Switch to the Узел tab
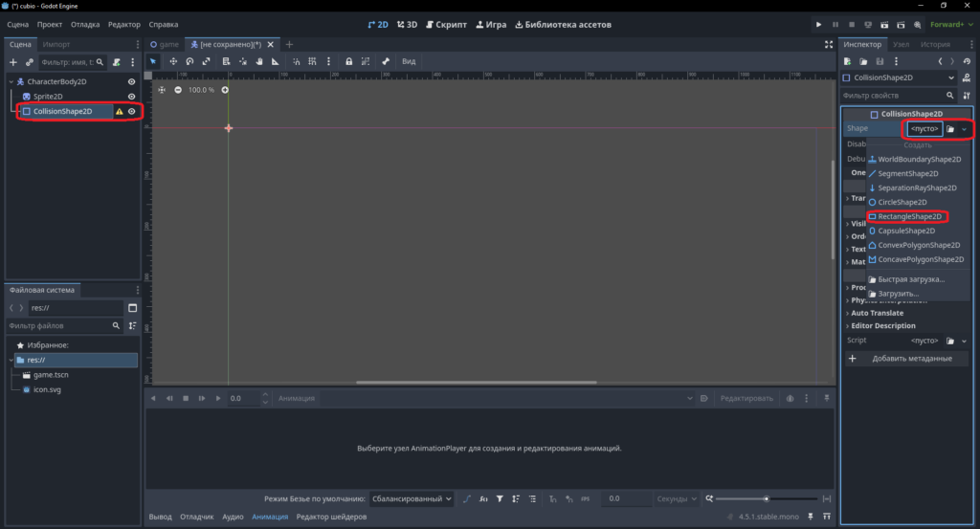The image size is (980, 529). pos(901,44)
